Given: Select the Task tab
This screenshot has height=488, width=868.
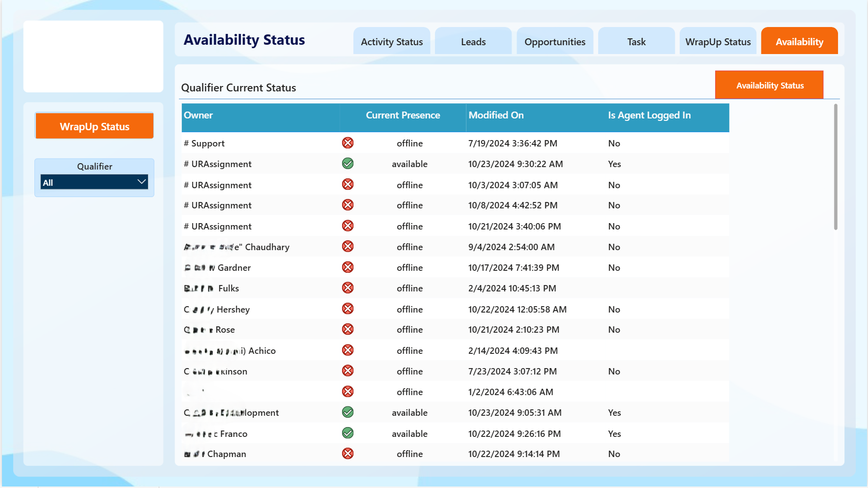Looking at the screenshot, I should [x=637, y=41].
